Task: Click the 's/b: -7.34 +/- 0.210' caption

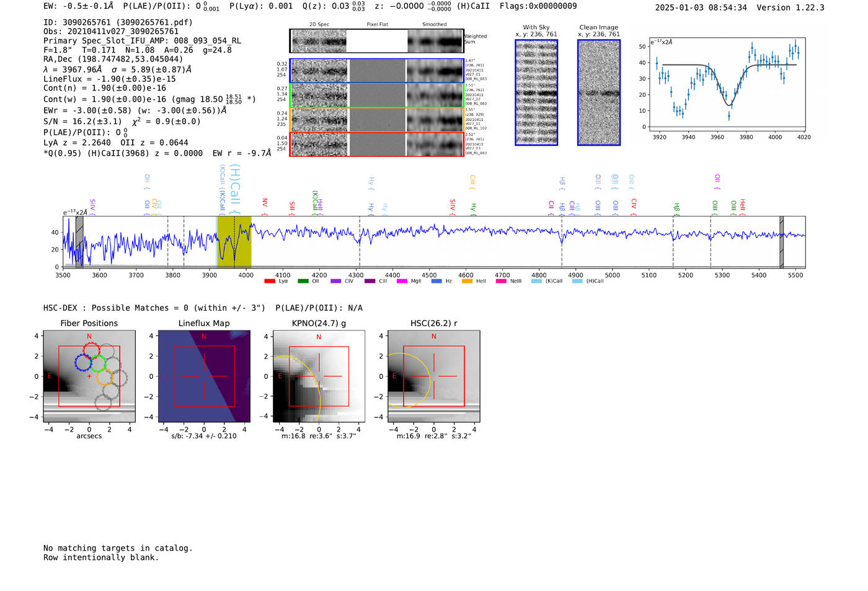Action: [x=204, y=436]
